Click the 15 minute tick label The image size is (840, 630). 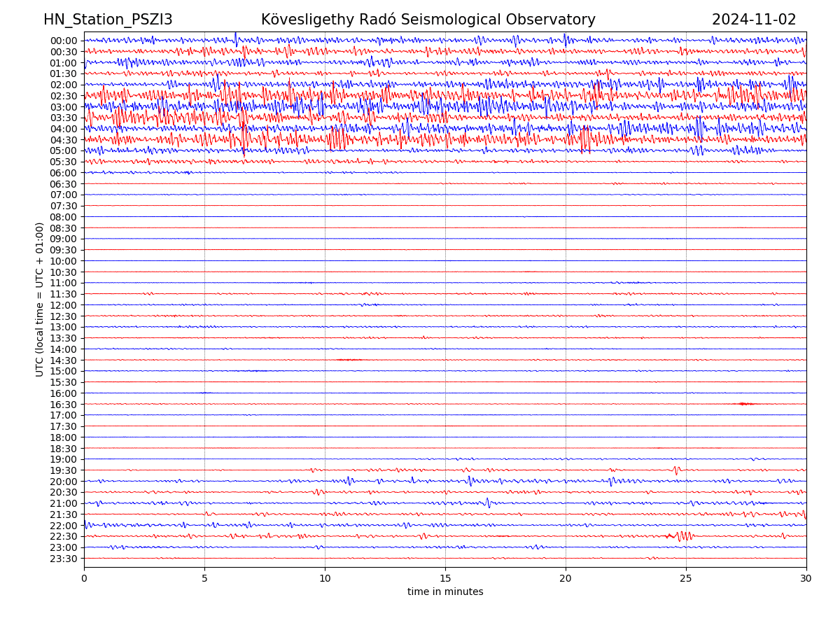click(445, 579)
